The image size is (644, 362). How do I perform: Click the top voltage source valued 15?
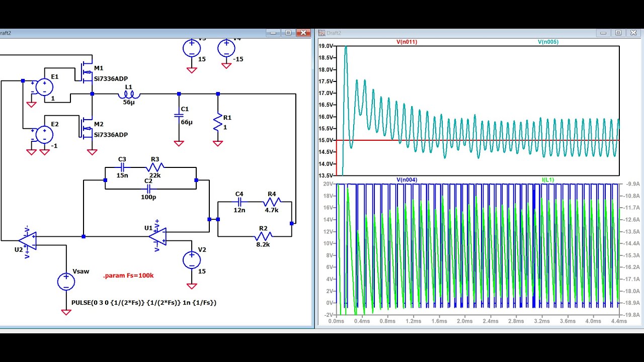pos(192,48)
